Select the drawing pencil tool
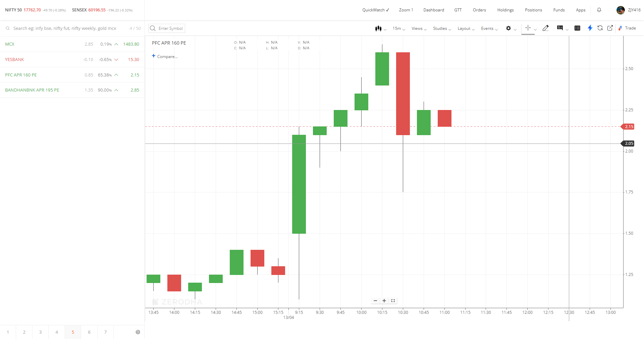 click(546, 28)
